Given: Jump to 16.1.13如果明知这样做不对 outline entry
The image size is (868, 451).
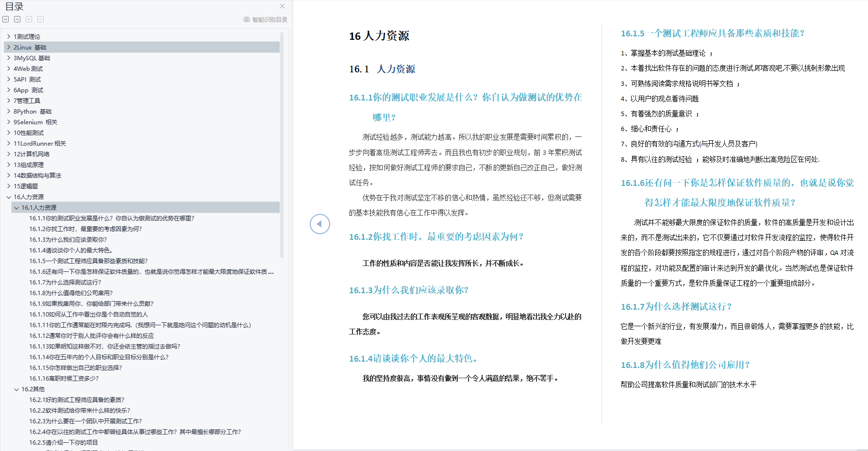Looking at the screenshot, I should tap(105, 347).
